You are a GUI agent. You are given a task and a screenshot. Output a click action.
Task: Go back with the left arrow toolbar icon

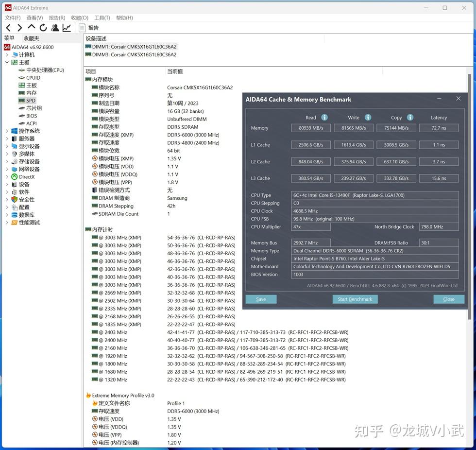pyautogui.click(x=9, y=28)
